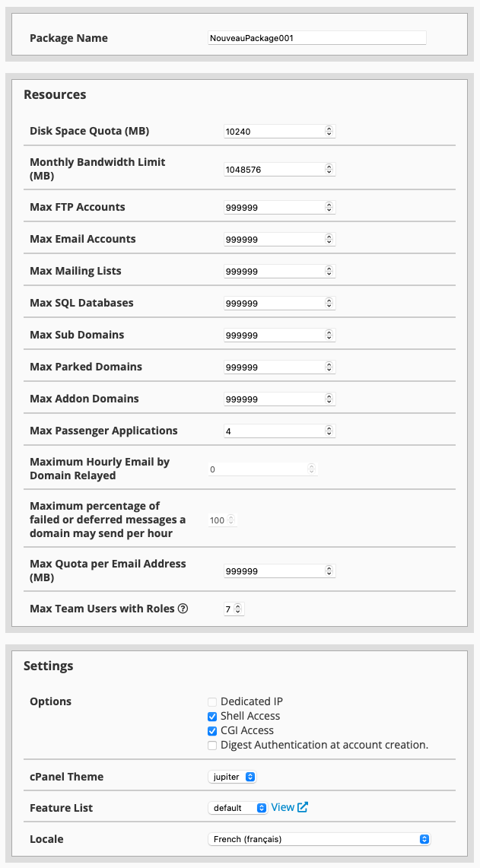Image resolution: width=480 pixels, height=868 pixels.
Task: Open the cPanel Theme dropdown
Action: point(232,776)
